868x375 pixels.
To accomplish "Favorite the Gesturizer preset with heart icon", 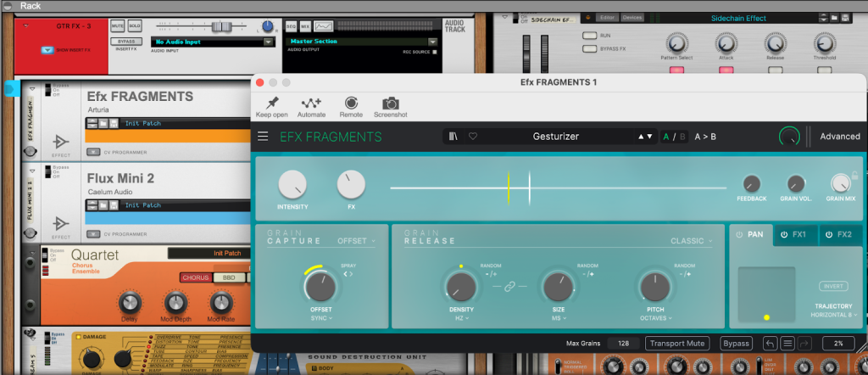I will (473, 137).
